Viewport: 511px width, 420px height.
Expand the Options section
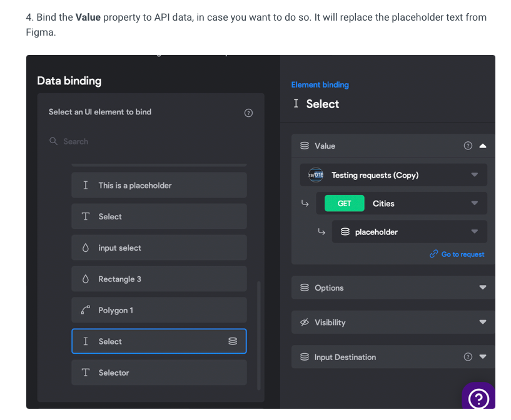[x=483, y=287]
